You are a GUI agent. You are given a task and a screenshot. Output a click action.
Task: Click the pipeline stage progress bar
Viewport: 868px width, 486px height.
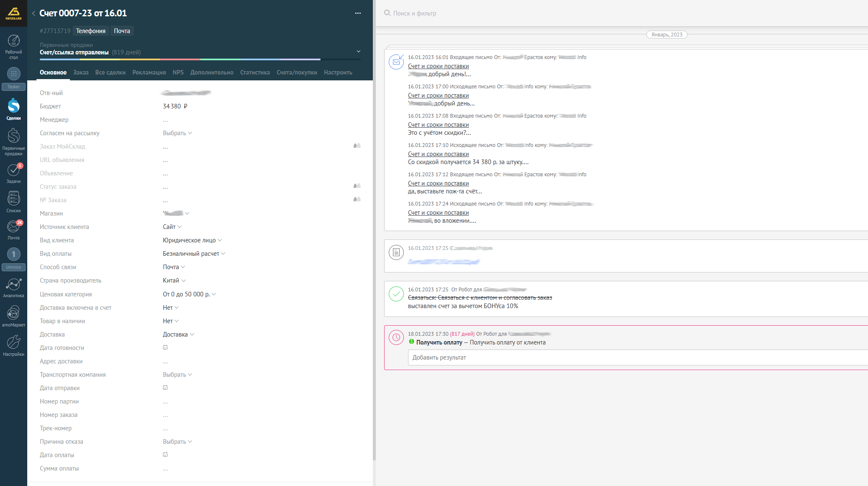pos(200,59)
